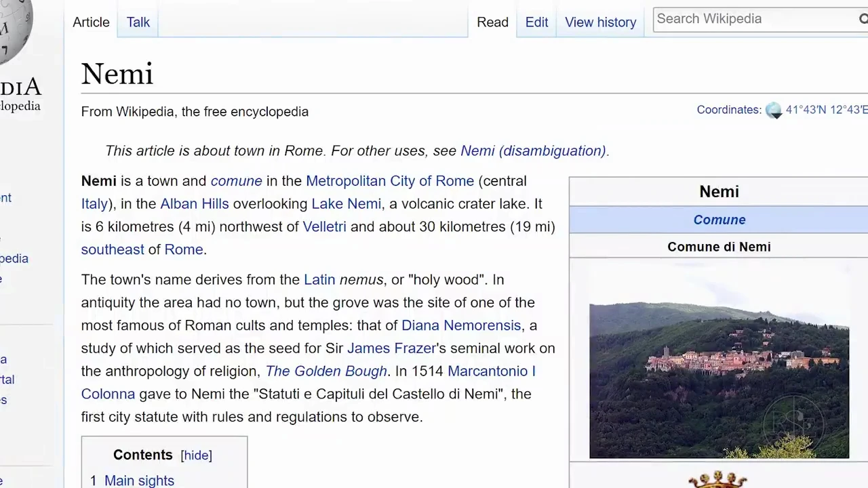868x488 pixels.
Task: Follow the Velletri link
Action: point(324,226)
